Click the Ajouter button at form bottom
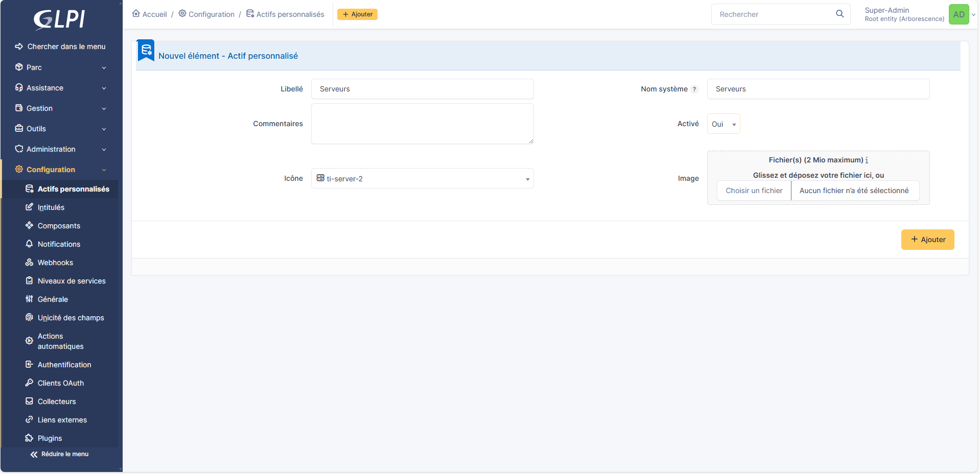This screenshot has width=980, height=474. coord(927,240)
